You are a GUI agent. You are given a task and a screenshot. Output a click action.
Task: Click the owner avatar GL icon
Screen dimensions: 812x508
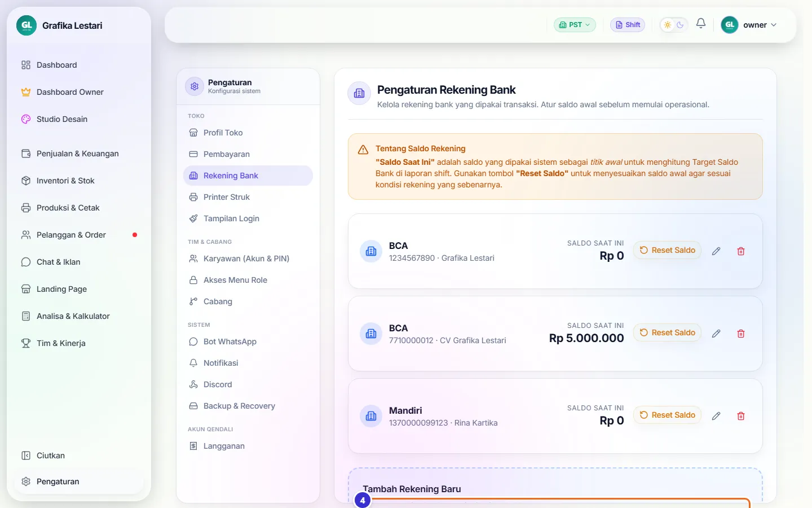[x=730, y=25]
